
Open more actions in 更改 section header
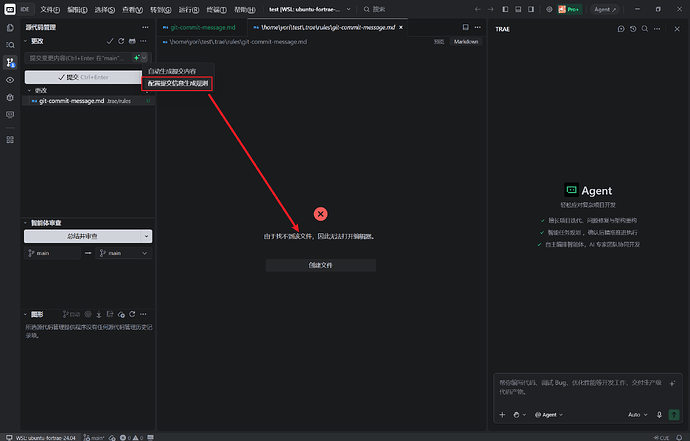(x=143, y=41)
